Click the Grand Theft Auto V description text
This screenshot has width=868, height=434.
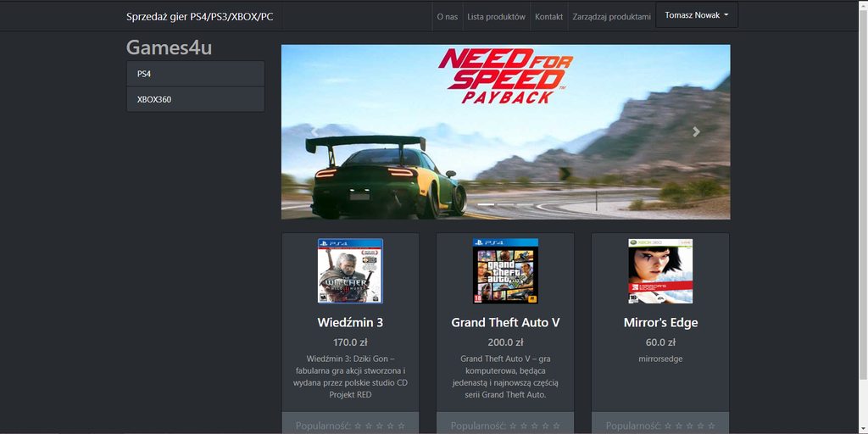(x=505, y=377)
